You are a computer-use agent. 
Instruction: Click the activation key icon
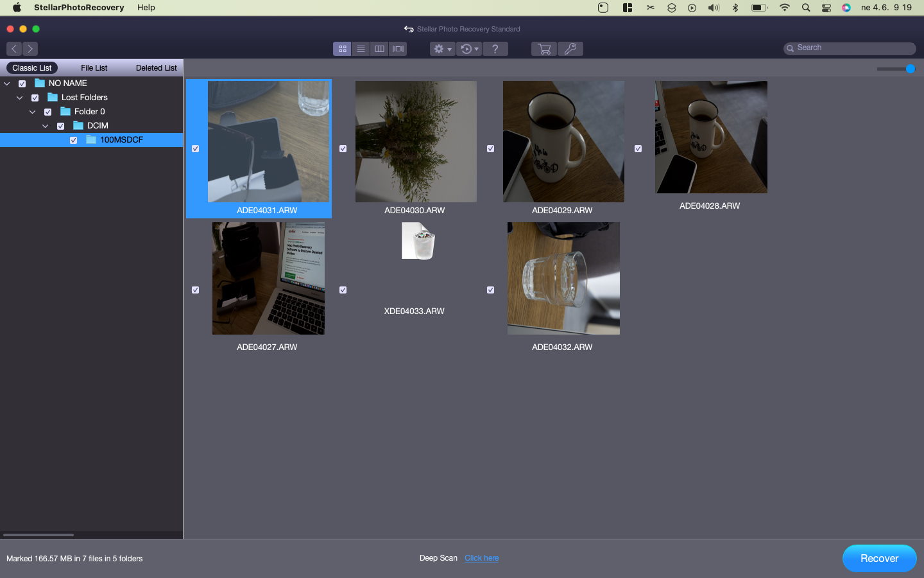coord(570,49)
